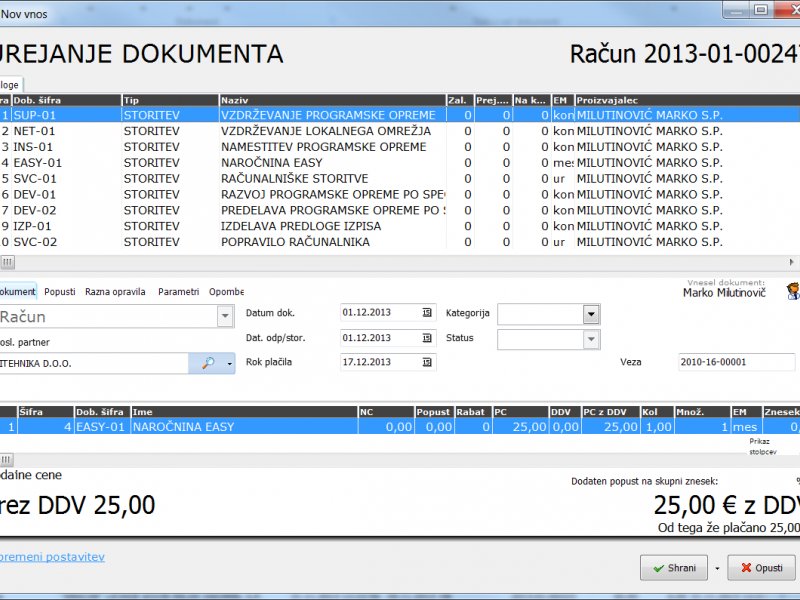Click the Prikaz stolpcev column display link
800x600 pixels.
pos(767,445)
